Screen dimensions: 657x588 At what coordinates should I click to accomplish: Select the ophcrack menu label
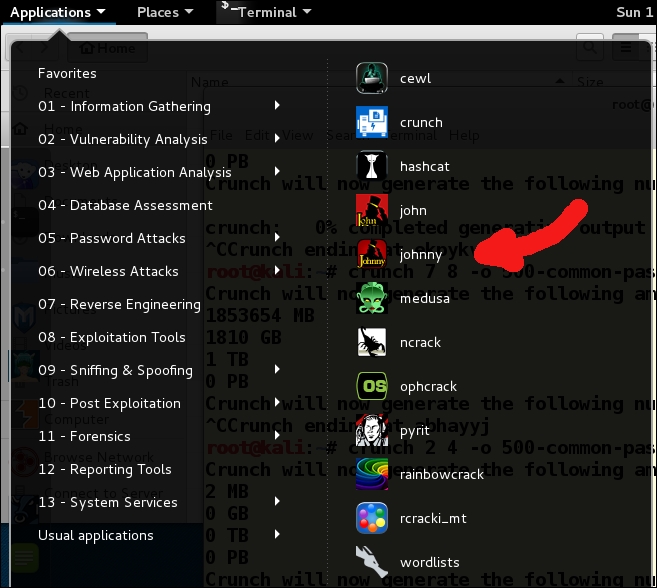pyautogui.click(x=428, y=386)
